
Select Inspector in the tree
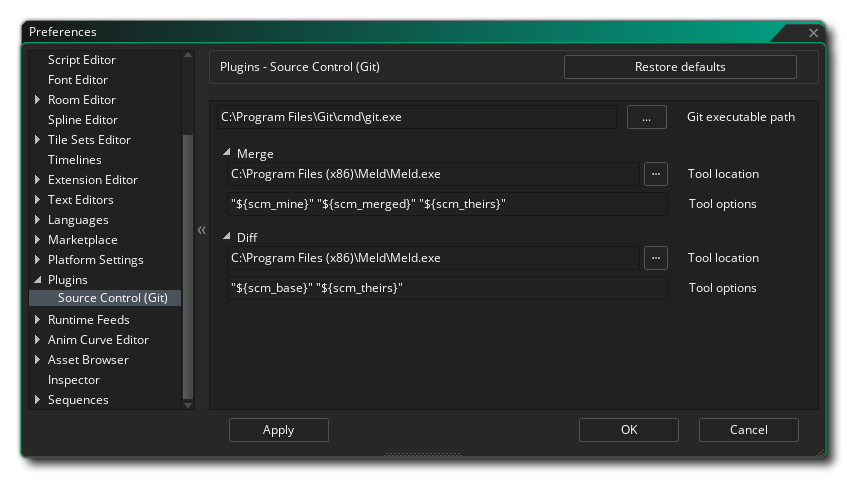click(73, 380)
